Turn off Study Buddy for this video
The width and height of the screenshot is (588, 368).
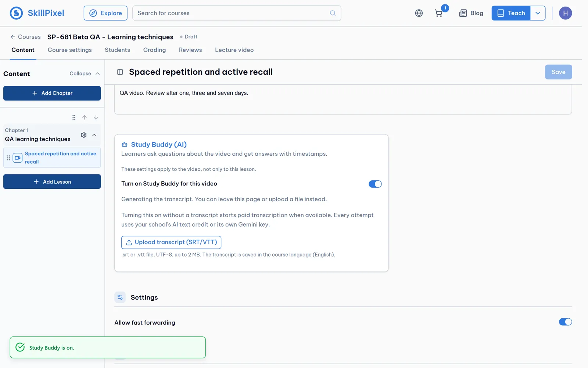(375, 184)
